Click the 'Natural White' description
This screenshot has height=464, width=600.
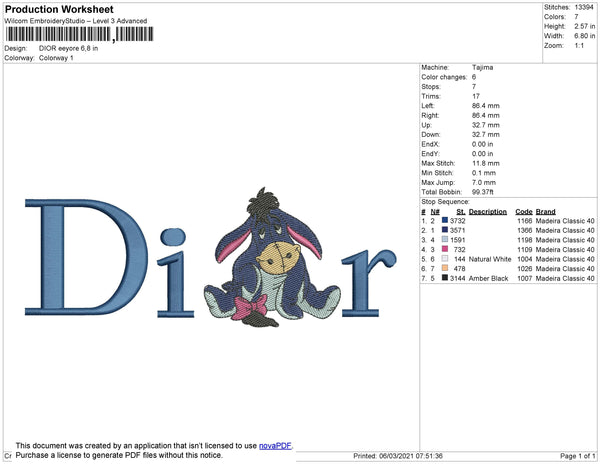tap(490, 259)
